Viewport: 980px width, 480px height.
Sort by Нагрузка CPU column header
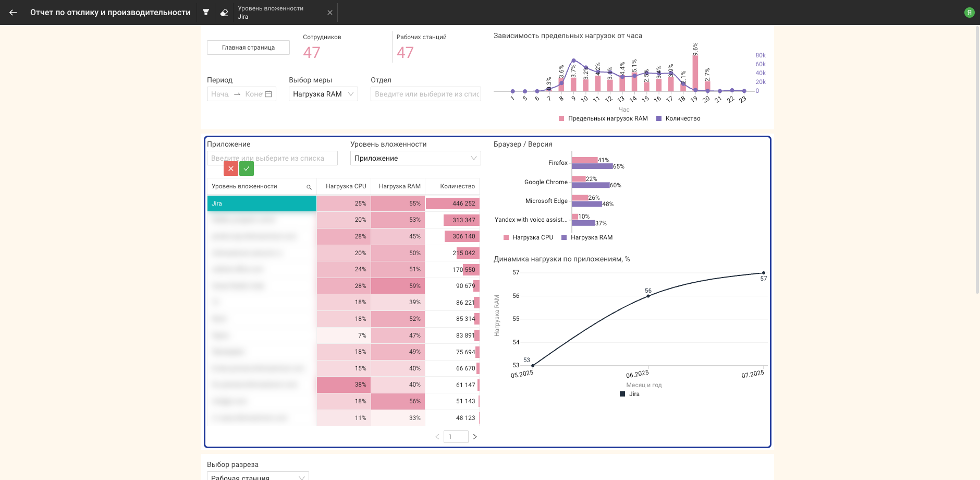point(346,186)
